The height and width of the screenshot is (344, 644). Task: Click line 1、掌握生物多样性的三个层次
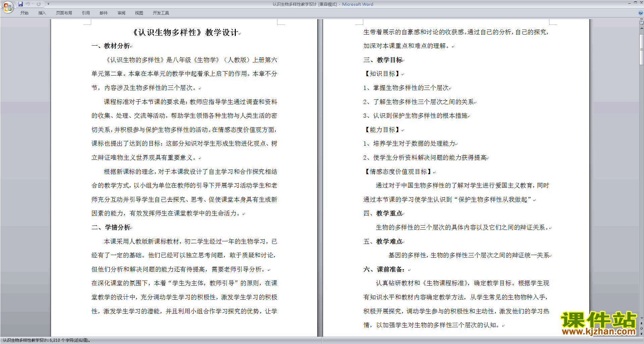pyautogui.click(x=406, y=88)
